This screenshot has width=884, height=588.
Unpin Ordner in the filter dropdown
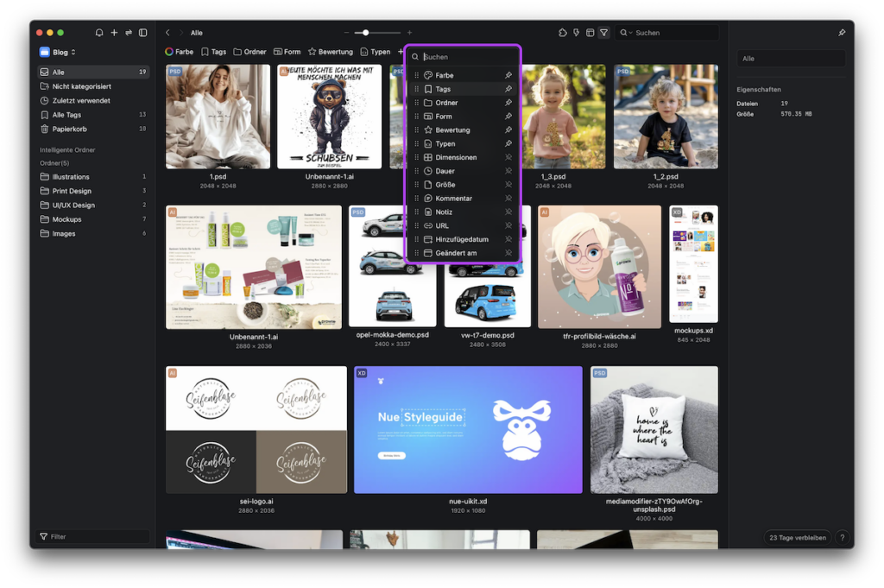point(508,103)
